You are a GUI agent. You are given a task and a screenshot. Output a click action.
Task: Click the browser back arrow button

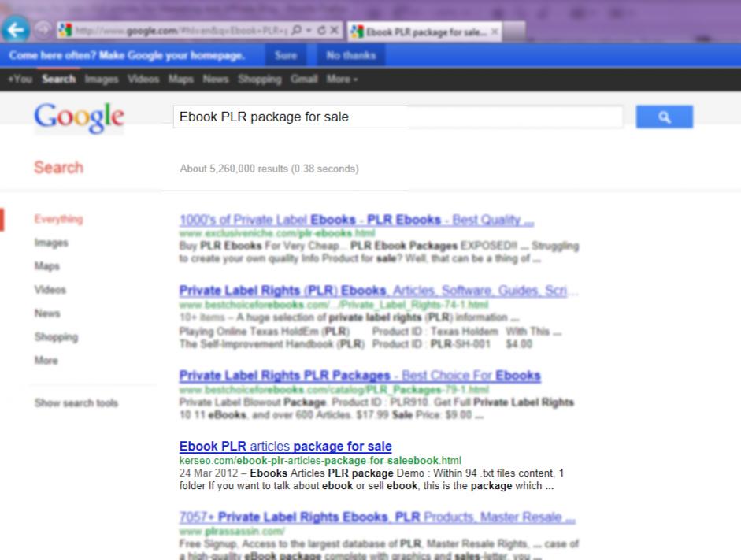click(16, 30)
